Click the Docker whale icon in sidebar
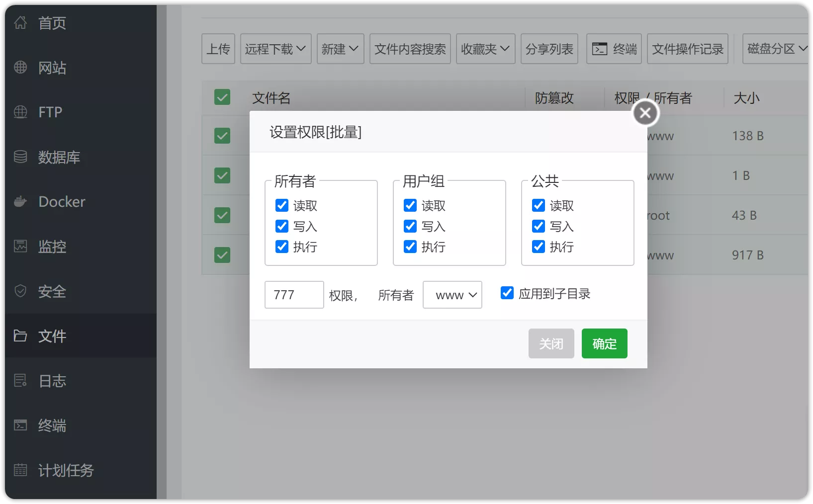Image resolution: width=813 pixels, height=504 pixels. [20, 202]
